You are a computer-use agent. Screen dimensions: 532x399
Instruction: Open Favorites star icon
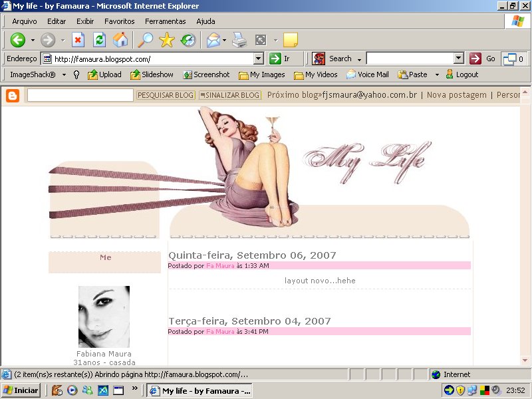pyautogui.click(x=167, y=40)
